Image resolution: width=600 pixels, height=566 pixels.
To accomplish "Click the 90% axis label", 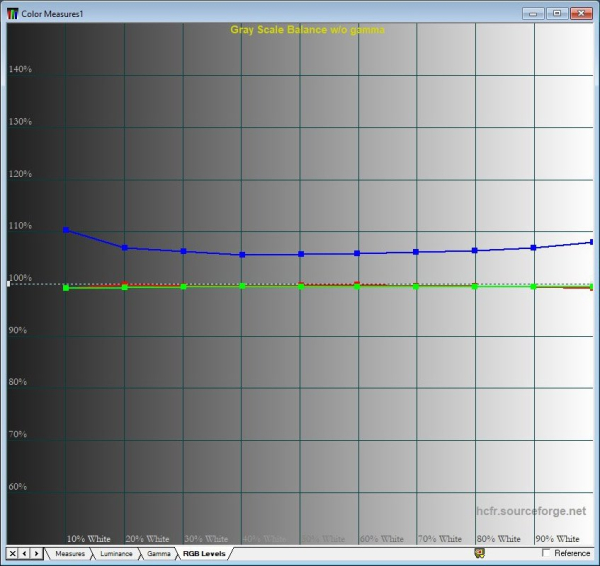I will click(x=18, y=330).
